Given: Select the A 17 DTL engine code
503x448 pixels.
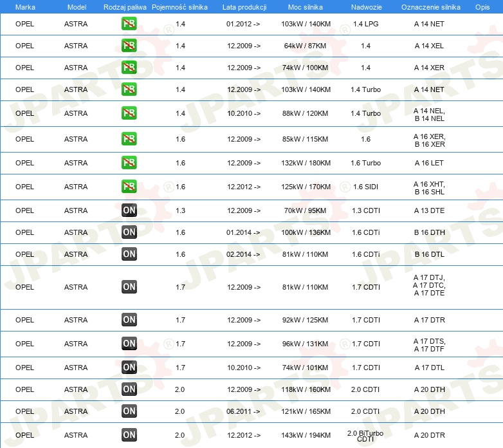Looking at the screenshot, I should [429, 368].
